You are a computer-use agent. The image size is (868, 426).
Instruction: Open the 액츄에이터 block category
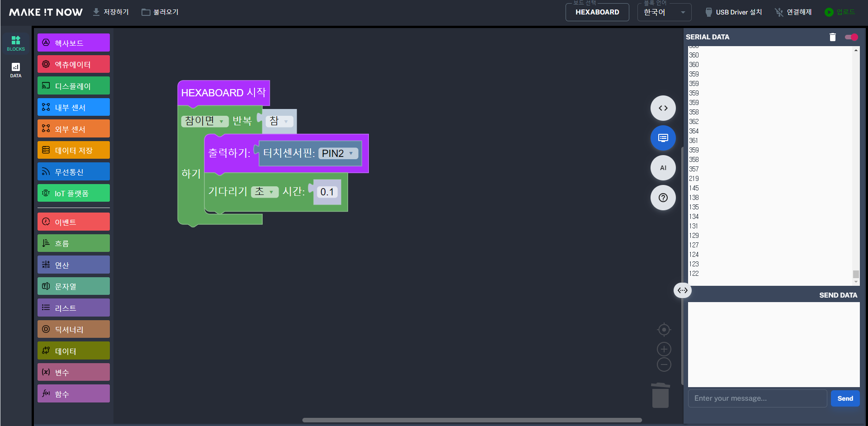coord(74,64)
